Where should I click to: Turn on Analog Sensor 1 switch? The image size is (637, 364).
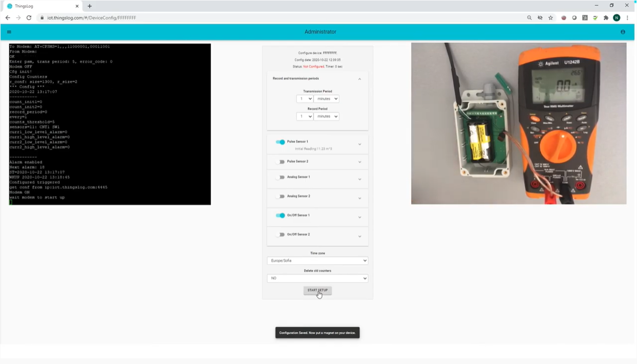[x=280, y=177]
